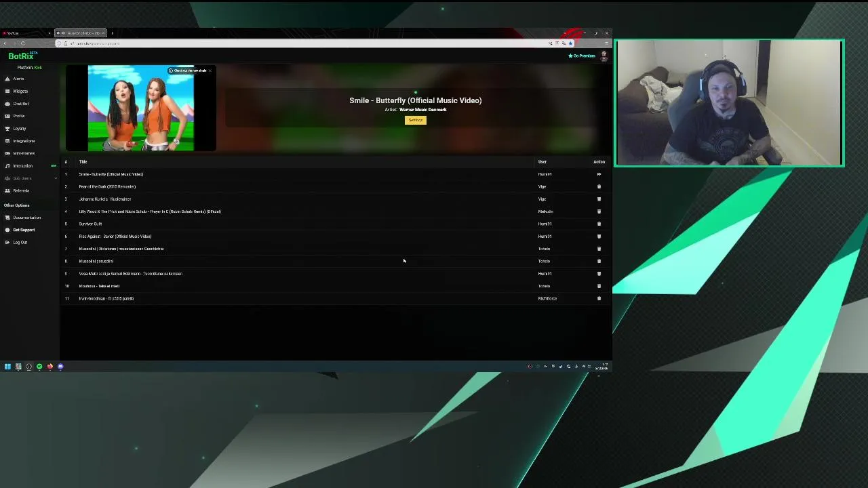The width and height of the screenshot is (868, 488).
Task: Bookmark page with star icon
Action: tap(570, 43)
